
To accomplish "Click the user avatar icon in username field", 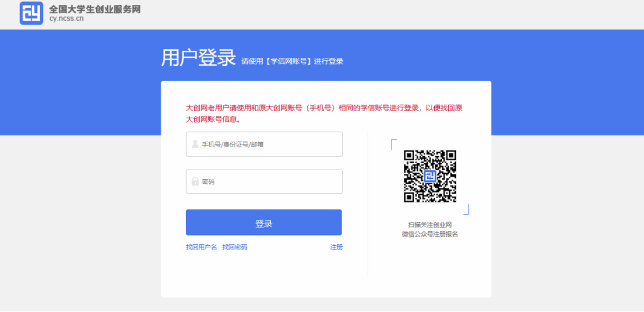I will (x=195, y=144).
